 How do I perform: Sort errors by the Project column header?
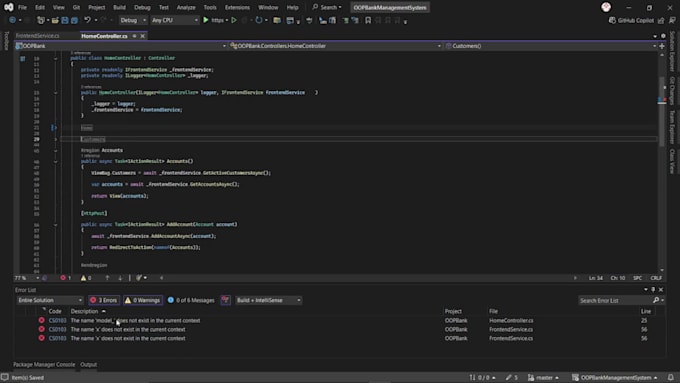[453, 311]
